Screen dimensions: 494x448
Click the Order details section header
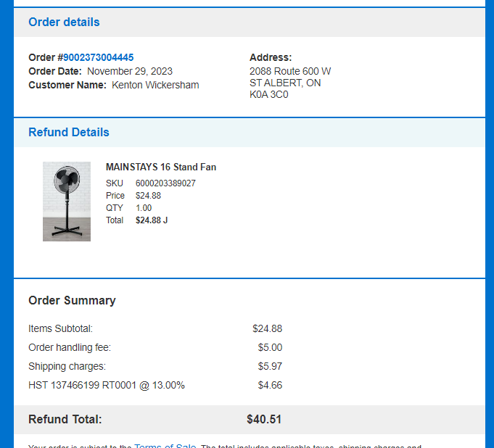[x=64, y=22]
